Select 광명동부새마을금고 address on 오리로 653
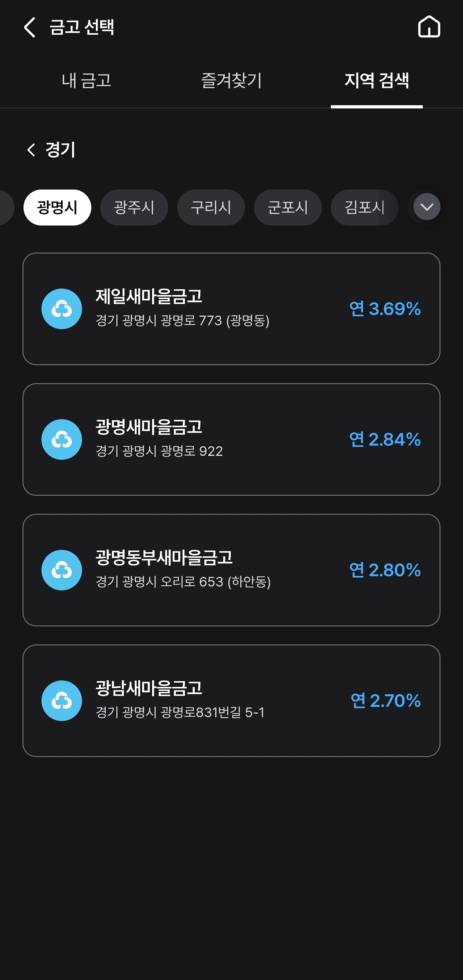The height and width of the screenshot is (980, 463). (x=183, y=582)
